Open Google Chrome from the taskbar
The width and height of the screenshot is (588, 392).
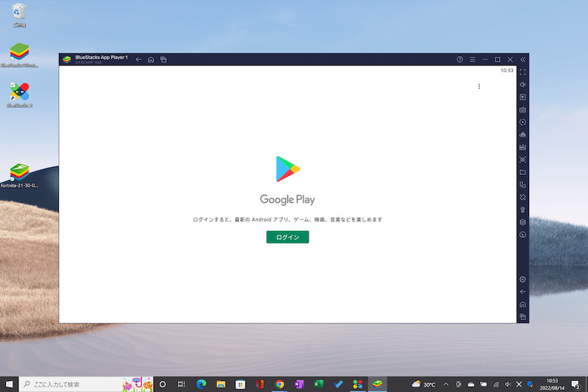[x=279, y=384]
